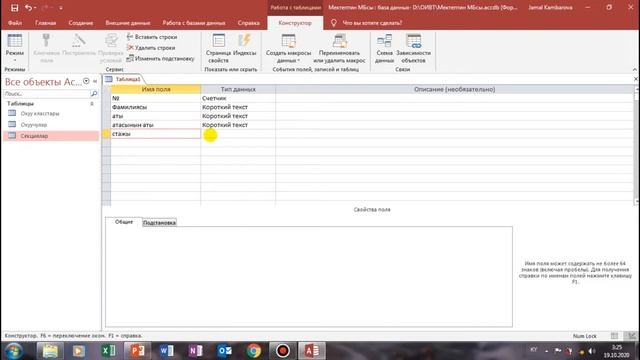Select the Фамилиясы field name cell
The image size is (640, 360).
pos(156,107)
